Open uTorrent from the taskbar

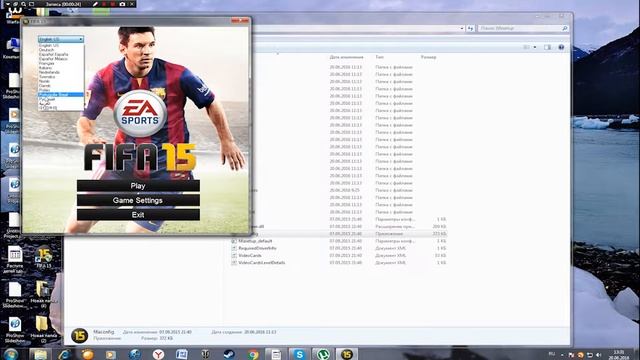point(323,354)
